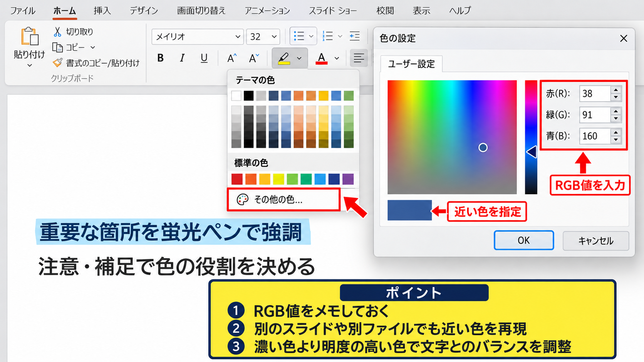Click the brightness slider triangle marker

tap(532, 152)
